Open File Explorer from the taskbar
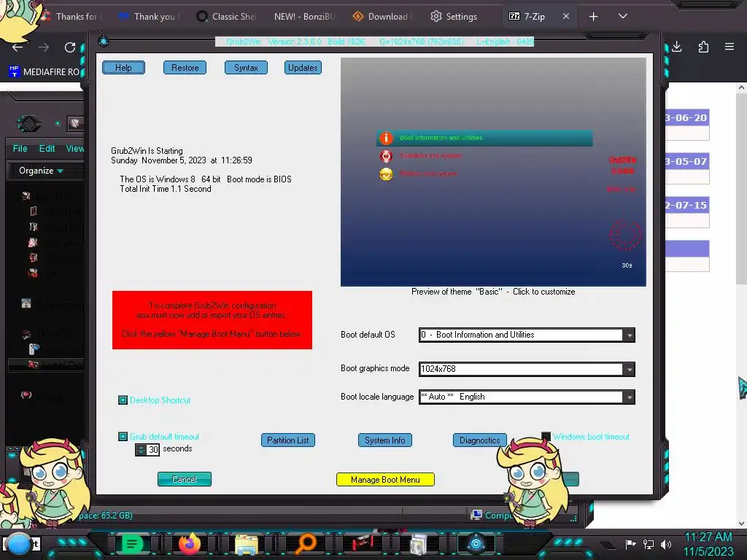747x560 pixels. tap(247, 545)
